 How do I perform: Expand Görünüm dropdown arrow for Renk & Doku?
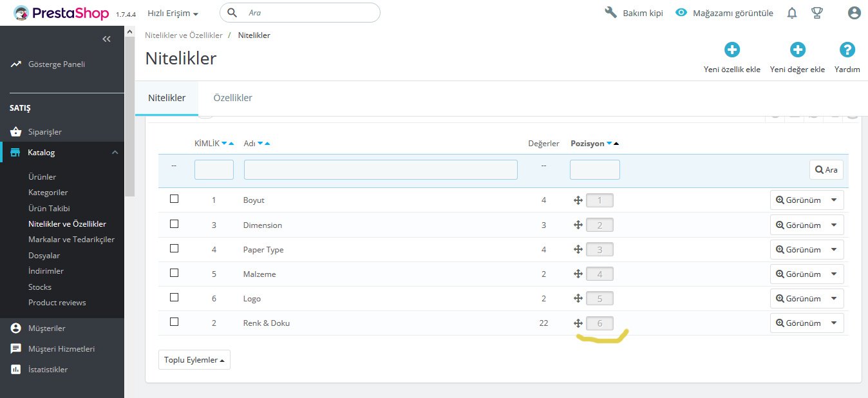point(835,323)
